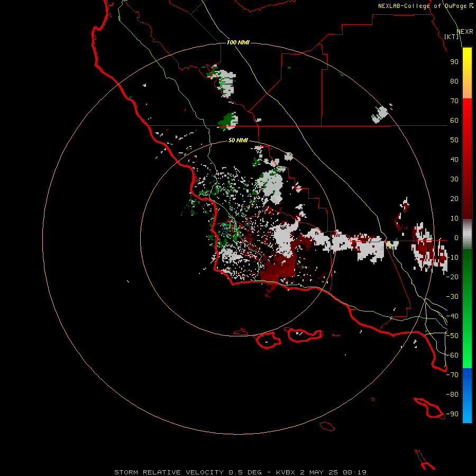Click the -60 value on velocity scale
The height and width of the screenshot is (476, 476).
pyautogui.click(x=452, y=355)
